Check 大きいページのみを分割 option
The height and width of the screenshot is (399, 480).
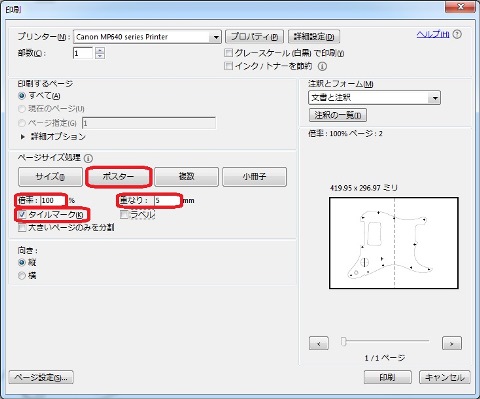tap(22, 228)
